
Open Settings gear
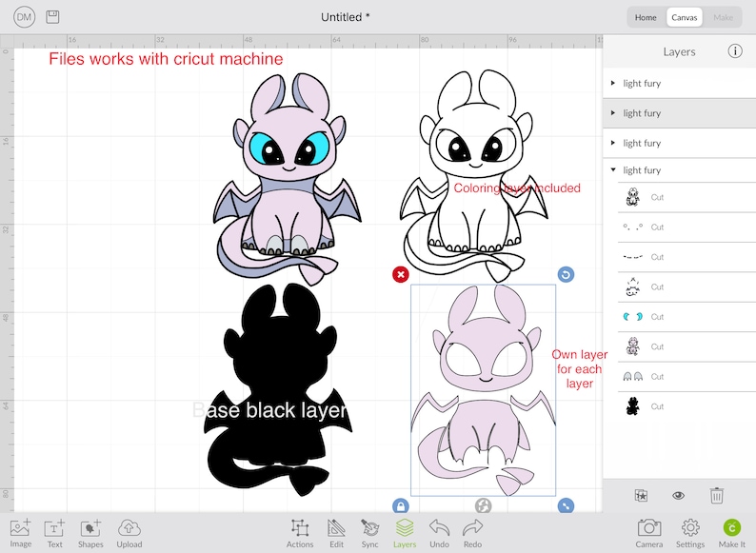click(x=690, y=533)
